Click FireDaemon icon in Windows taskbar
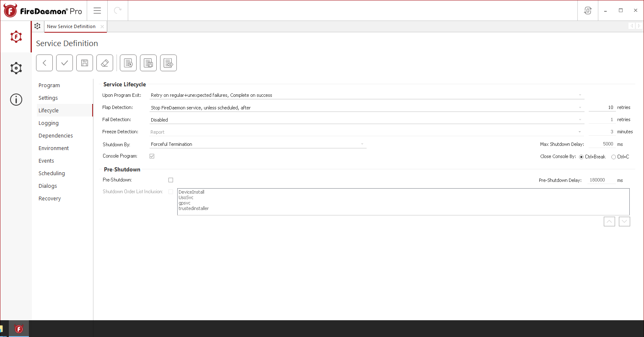Screen dimensions: 644x337 (19, 329)
